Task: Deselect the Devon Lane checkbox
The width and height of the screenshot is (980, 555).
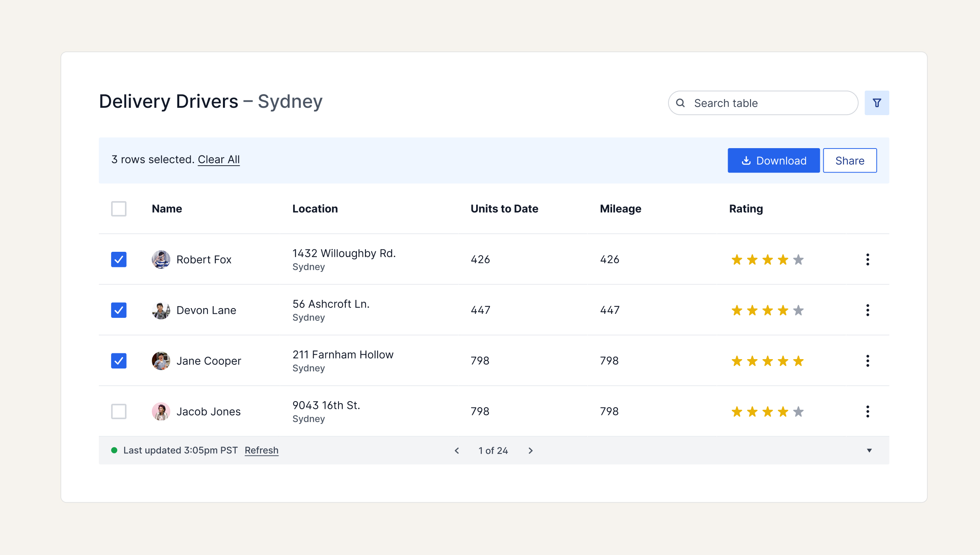Action: tap(119, 310)
